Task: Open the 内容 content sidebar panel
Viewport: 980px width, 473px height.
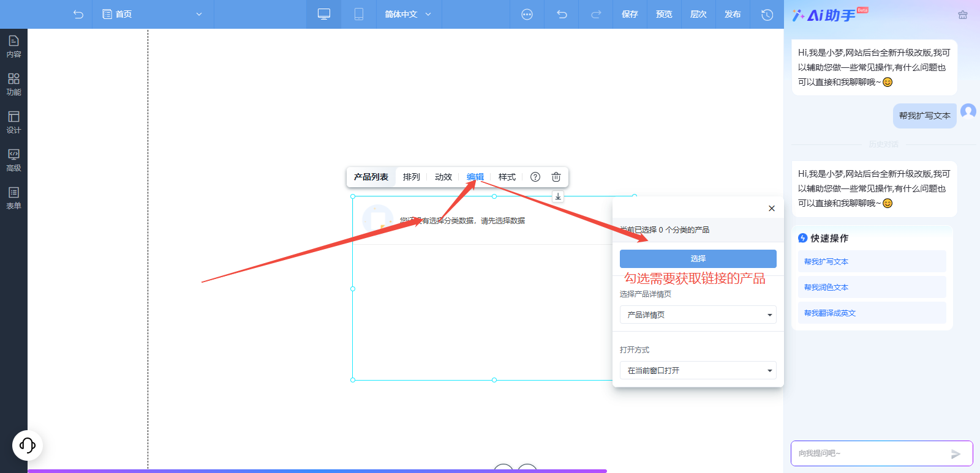Action: (x=13, y=47)
